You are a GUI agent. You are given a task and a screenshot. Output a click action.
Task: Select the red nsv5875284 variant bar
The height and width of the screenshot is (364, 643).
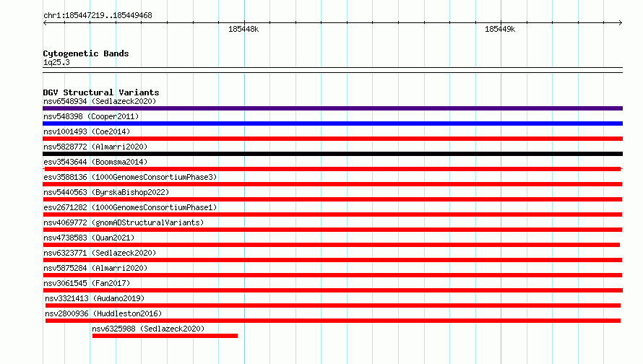(x=332, y=275)
